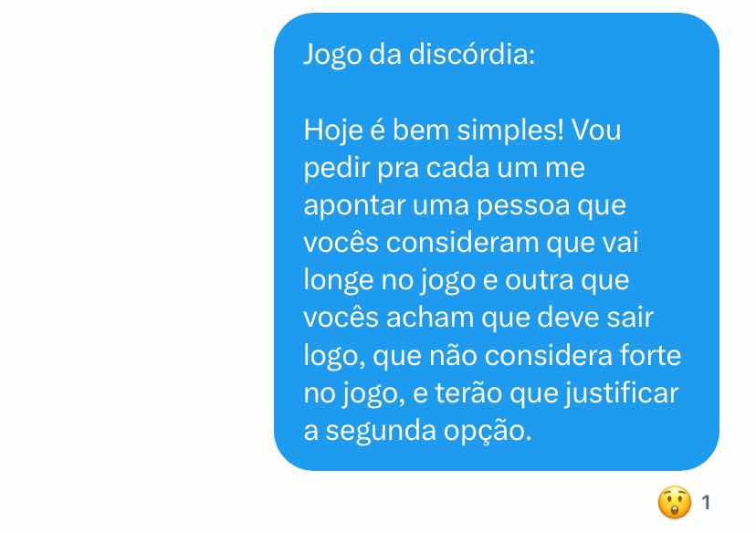Click the final line "a segunda opção."
Image resolution: width=756 pixels, height=533 pixels.
417,431
